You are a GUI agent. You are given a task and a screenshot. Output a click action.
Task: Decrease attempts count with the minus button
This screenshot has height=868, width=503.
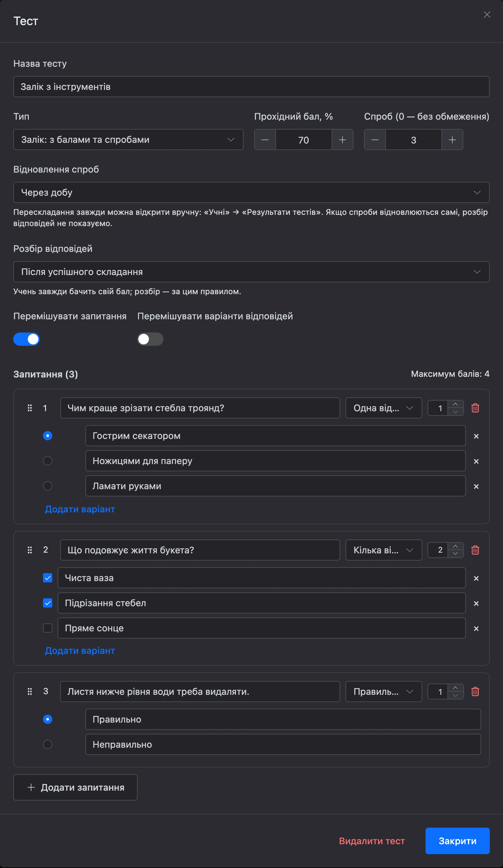[375, 139]
